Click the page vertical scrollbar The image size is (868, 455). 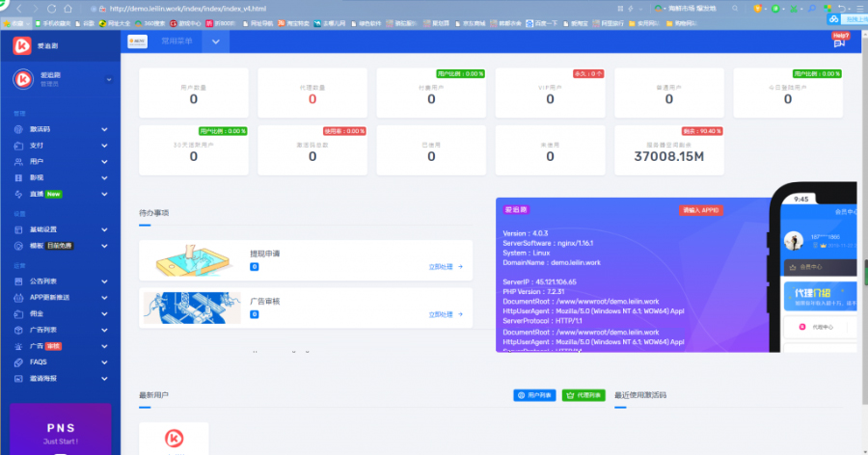pyautogui.click(x=865, y=222)
